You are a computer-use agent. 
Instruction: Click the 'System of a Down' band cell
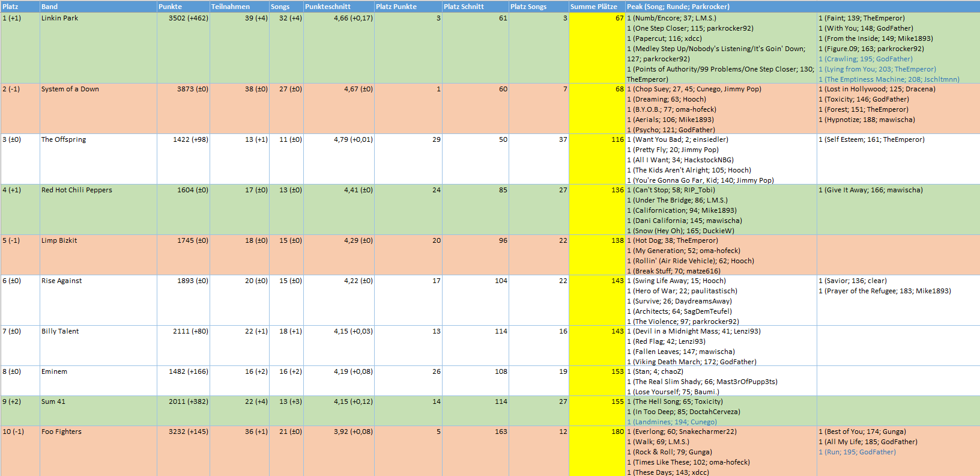(98, 109)
